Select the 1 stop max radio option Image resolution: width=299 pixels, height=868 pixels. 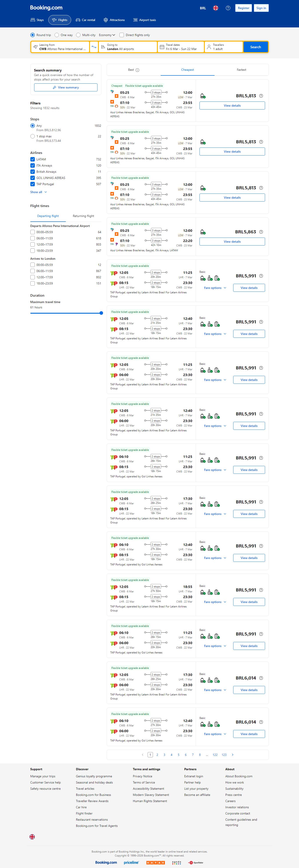coord(32,136)
